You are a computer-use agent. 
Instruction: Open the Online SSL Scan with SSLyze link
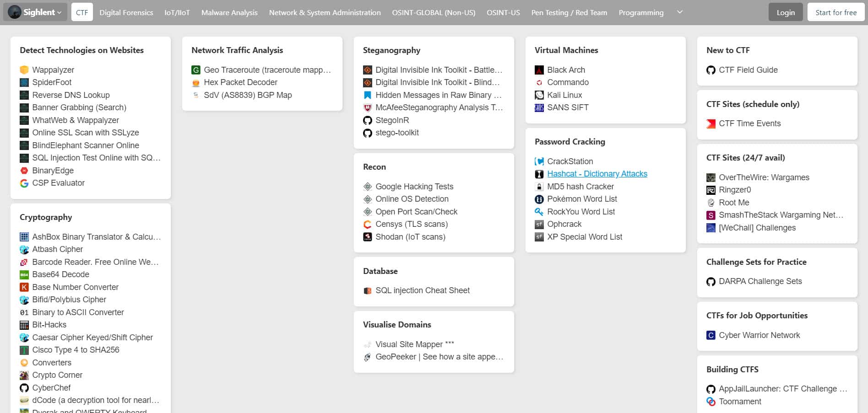(86, 133)
